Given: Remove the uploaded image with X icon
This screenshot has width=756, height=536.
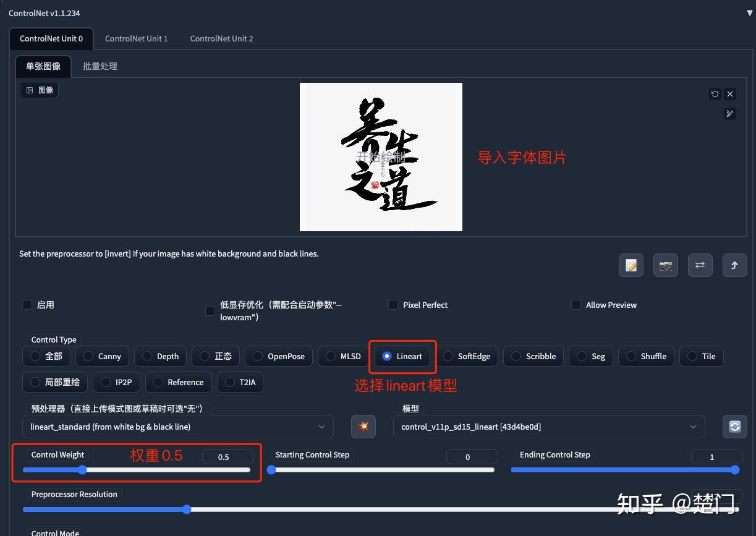Looking at the screenshot, I should (x=730, y=94).
